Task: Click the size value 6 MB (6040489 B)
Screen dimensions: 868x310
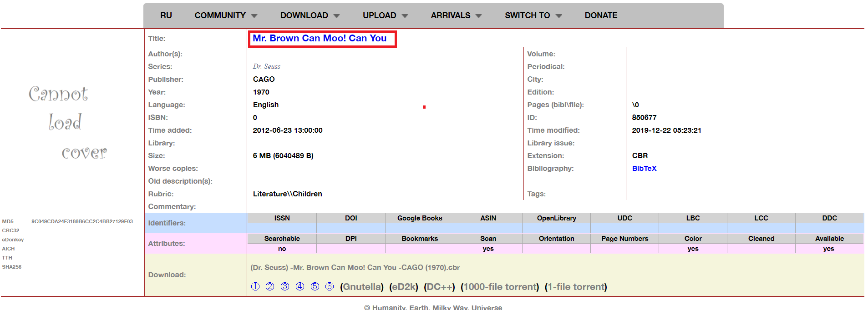Action: point(283,156)
